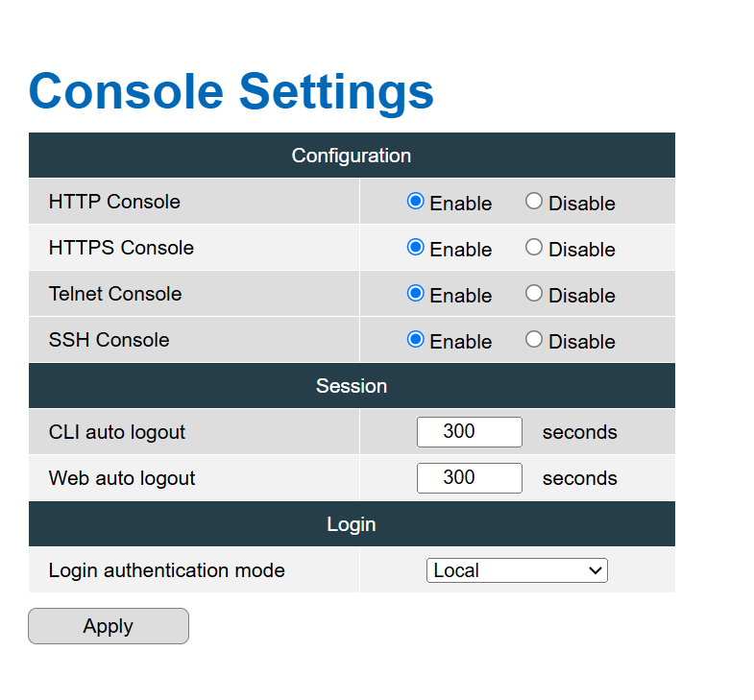Image resolution: width=754 pixels, height=700 pixels.
Task: Click 'seconds' text beside CLI auto logout
Action: point(580,432)
